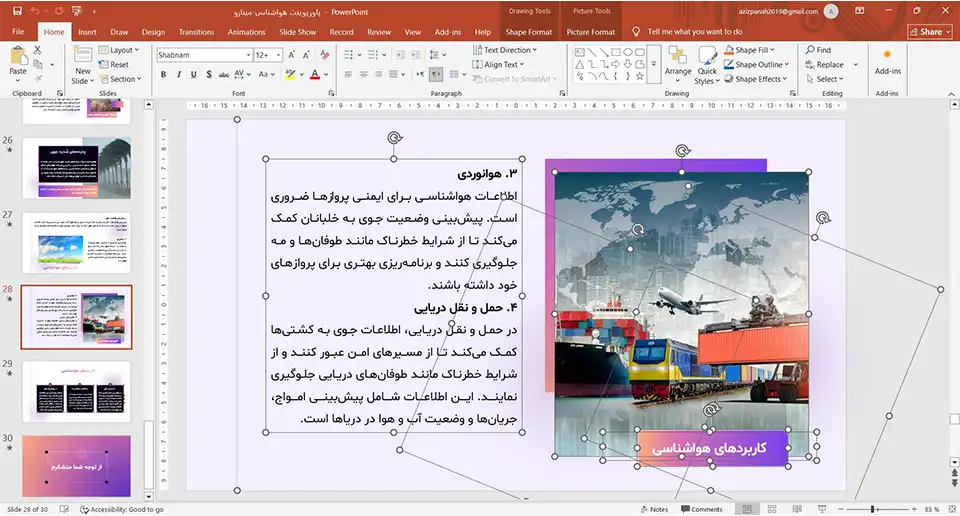This screenshot has width=960, height=516.
Task: Click Quick Styles button
Action: 707,65
